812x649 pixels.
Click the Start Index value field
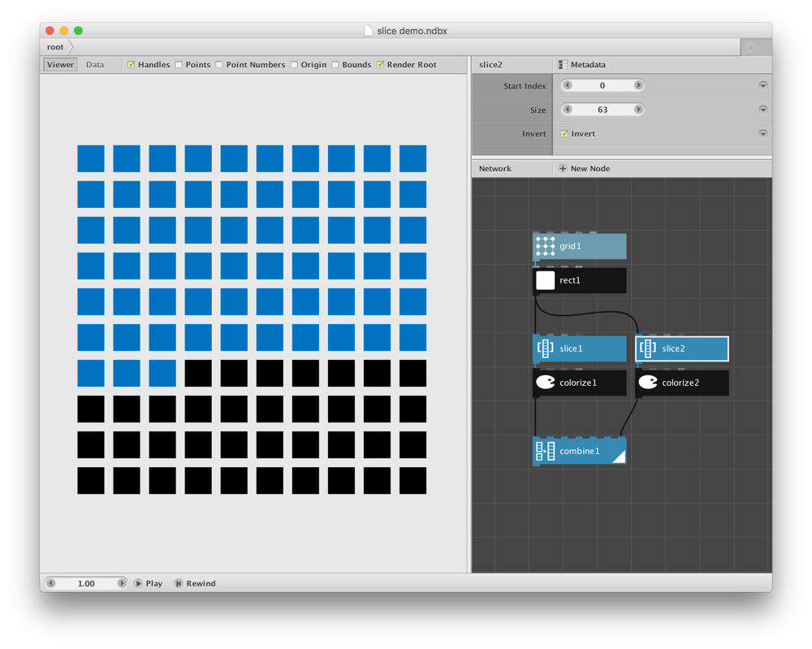(x=603, y=85)
